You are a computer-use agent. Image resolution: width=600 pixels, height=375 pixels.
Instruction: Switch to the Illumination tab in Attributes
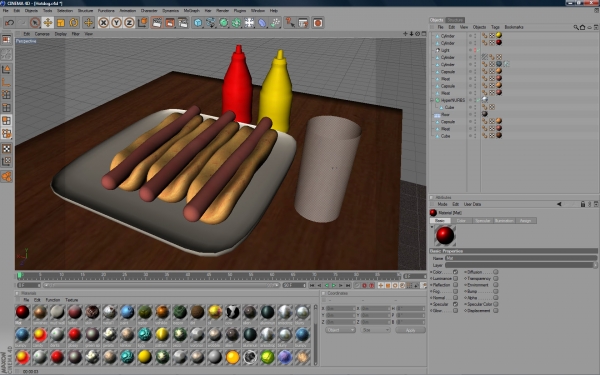point(504,221)
